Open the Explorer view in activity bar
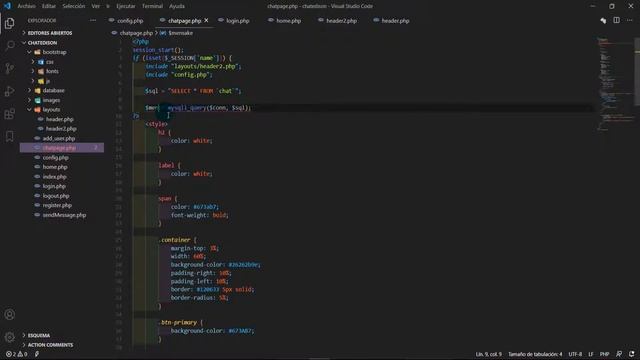Image resolution: width=640 pixels, height=360 pixels. click(x=9, y=23)
